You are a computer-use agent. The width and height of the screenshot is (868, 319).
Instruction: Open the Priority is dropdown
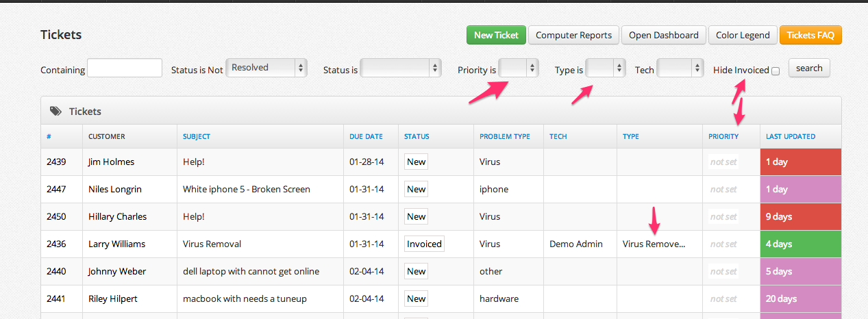[x=518, y=68]
